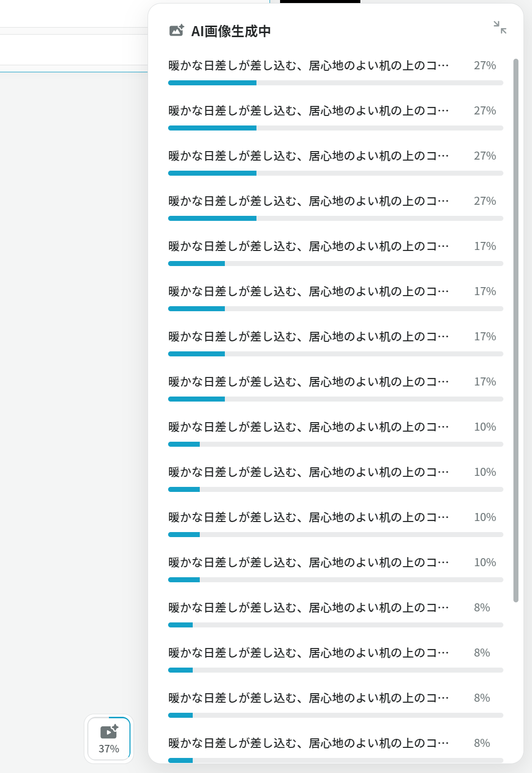Select the first task row showing 8%
This screenshot has height=773, width=532.
(x=335, y=615)
